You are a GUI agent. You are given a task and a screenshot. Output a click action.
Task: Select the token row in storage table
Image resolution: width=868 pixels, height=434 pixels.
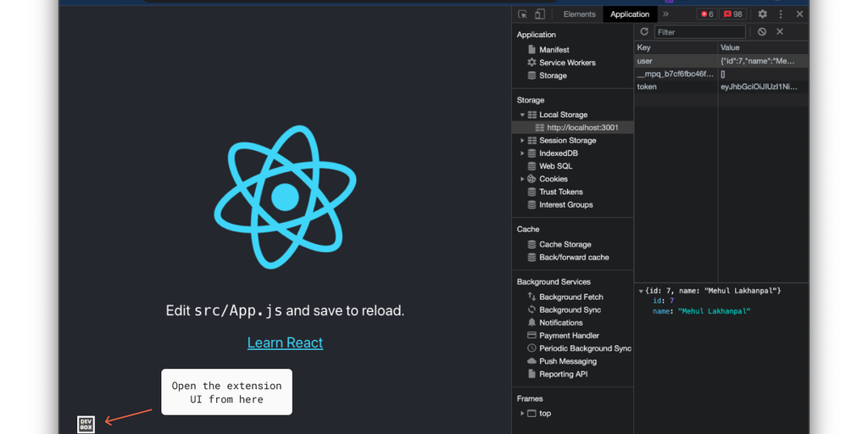pyautogui.click(x=675, y=86)
